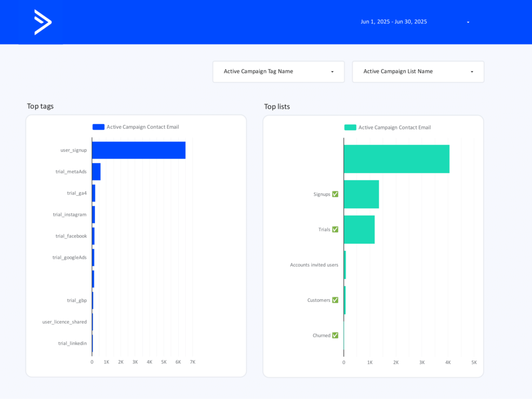The width and height of the screenshot is (532, 399).
Task: Click the user_signup bar in Top tags
Action: (138, 150)
